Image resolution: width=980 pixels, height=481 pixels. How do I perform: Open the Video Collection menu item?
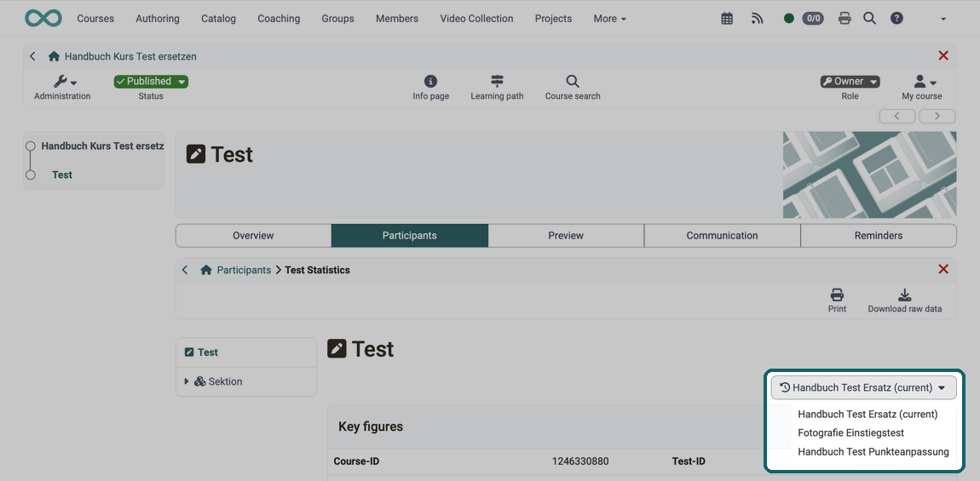pyautogui.click(x=477, y=19)
